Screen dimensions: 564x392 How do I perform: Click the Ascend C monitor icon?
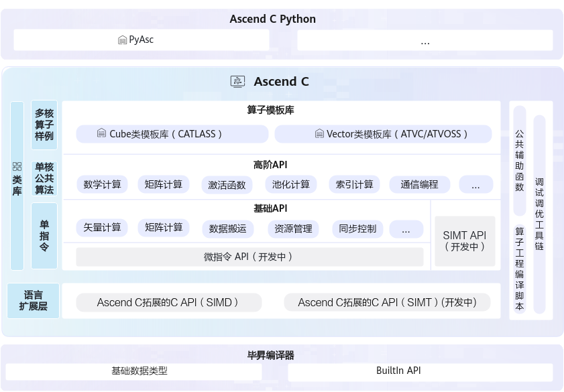(237, 82)
